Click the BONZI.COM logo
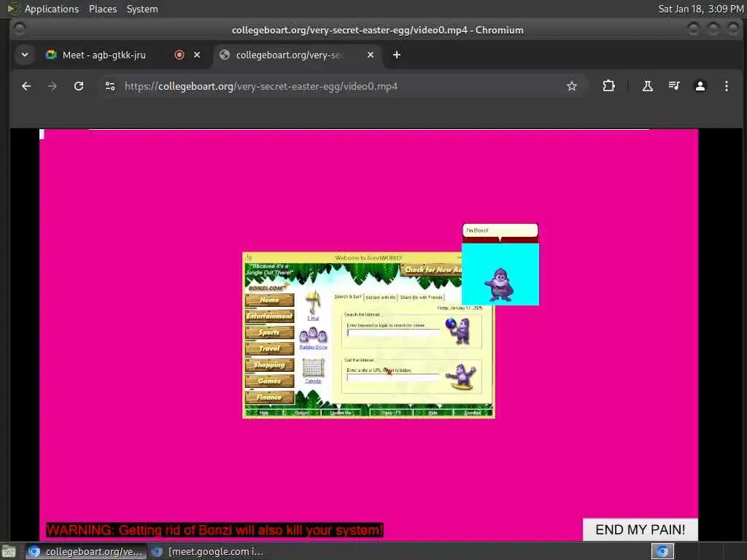Screen dimensions: 747x560 tap(268, 287)
